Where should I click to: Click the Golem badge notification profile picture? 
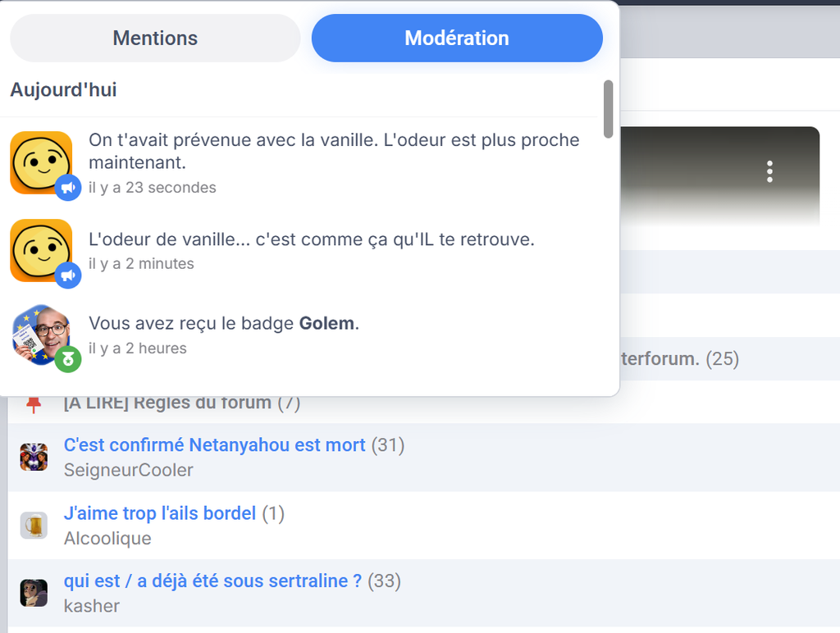click(39, 332)
